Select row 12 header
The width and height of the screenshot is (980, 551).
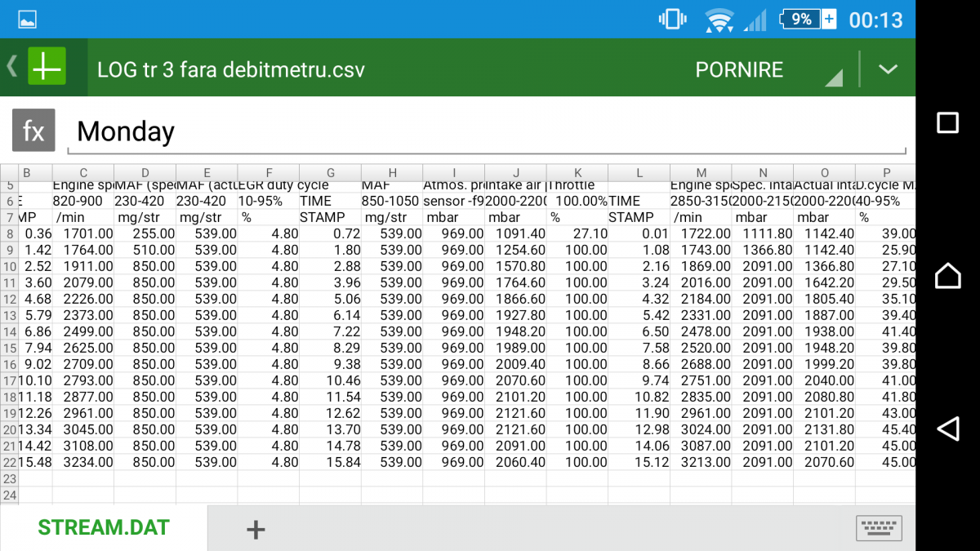coord(9,299)
